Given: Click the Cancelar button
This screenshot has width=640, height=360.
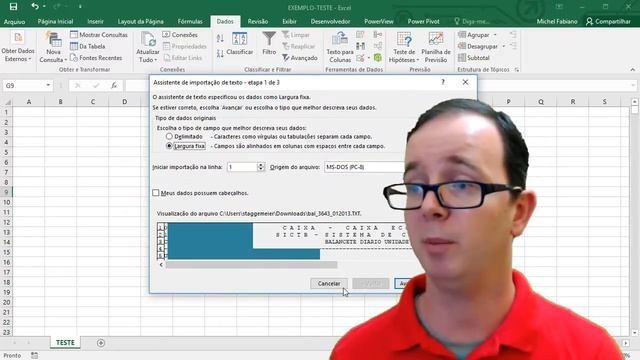Looking at the screenshot, I should pos(329,283).
